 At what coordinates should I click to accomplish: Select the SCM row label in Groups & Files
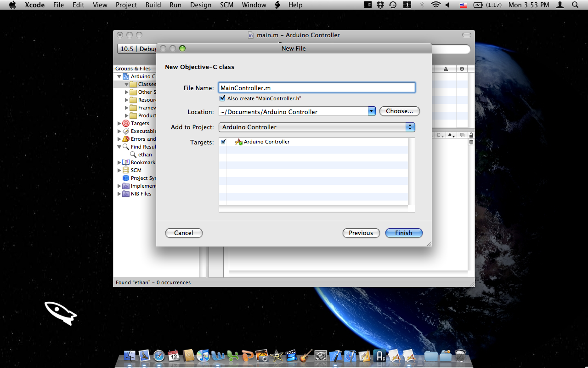click(136, 170)
